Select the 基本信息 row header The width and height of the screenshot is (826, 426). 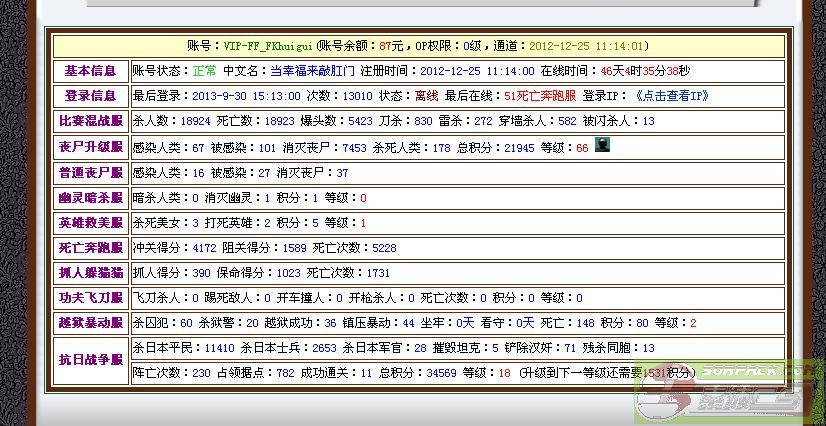tap(90, 71)
